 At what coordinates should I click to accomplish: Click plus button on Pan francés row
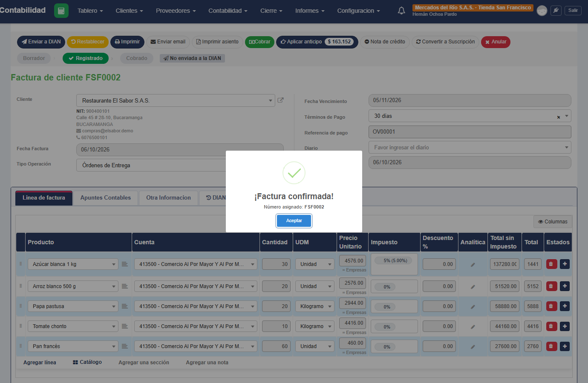(x=565, y=346)
